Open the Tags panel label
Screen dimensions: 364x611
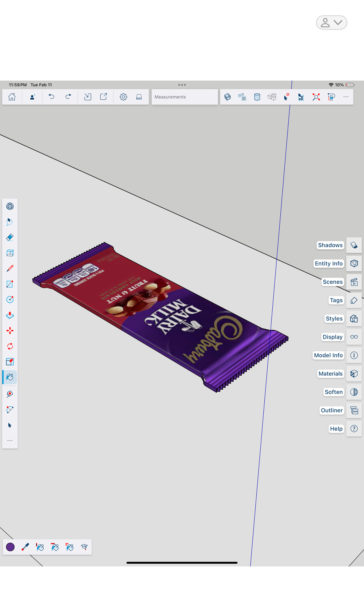[x=336, y=300]
